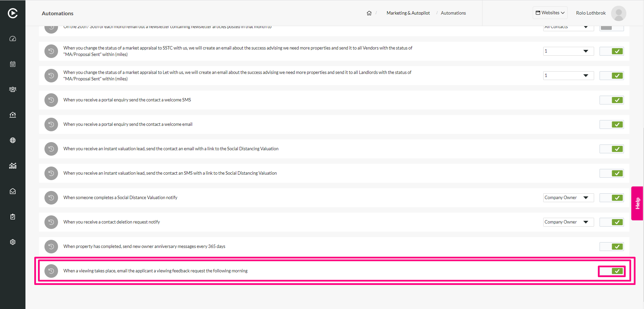Click text 'When someone completes a Social Distance Valuation notify'
644x309 pixels.
[x=120, y=198]
